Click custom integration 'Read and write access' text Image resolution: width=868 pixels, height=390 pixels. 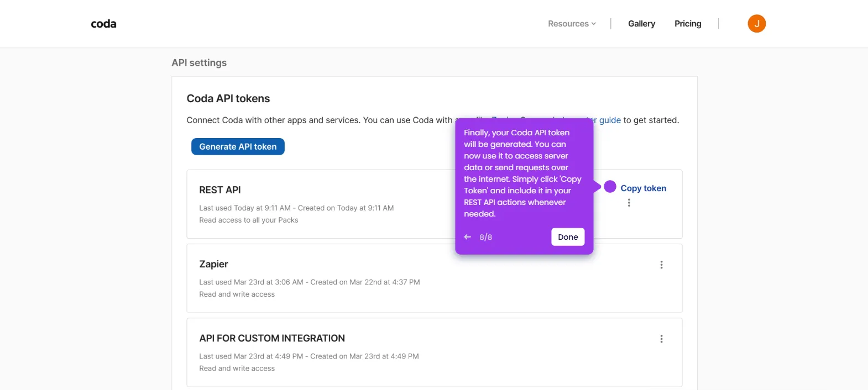pyautogui.click(x=237, y=368)
